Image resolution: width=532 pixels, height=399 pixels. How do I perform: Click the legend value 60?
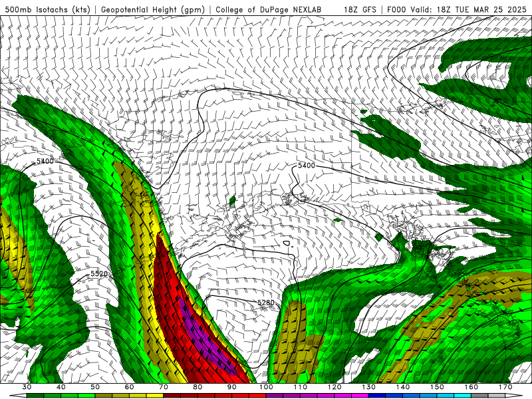(129, 387)
